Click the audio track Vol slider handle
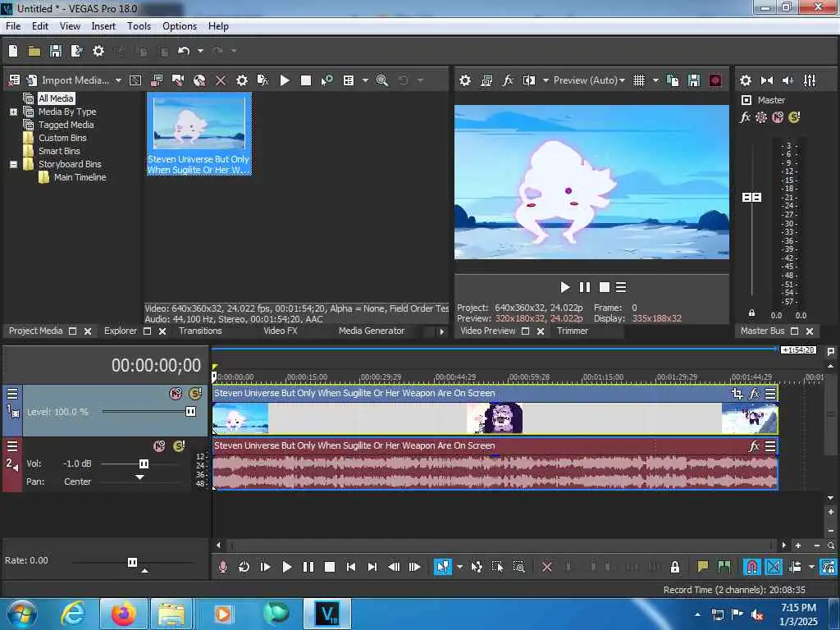 click(x=144, y=464)
